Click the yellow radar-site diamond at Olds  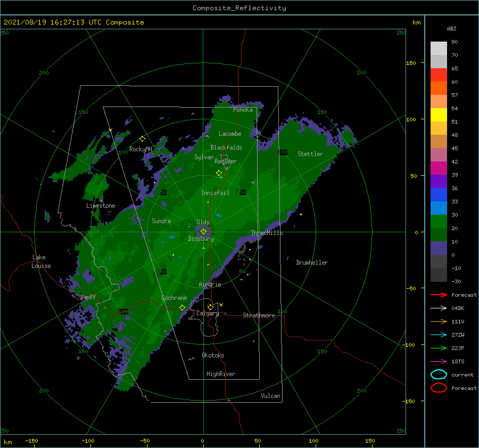(203, 232)
